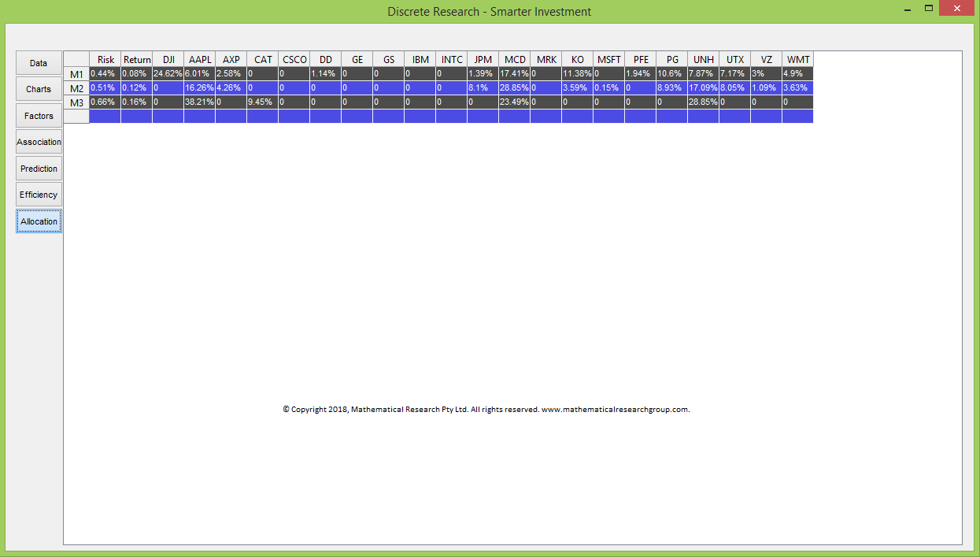Viewport: 980px width, 557px height.
Task: Click the Return column header
Action: click(137, 60)
